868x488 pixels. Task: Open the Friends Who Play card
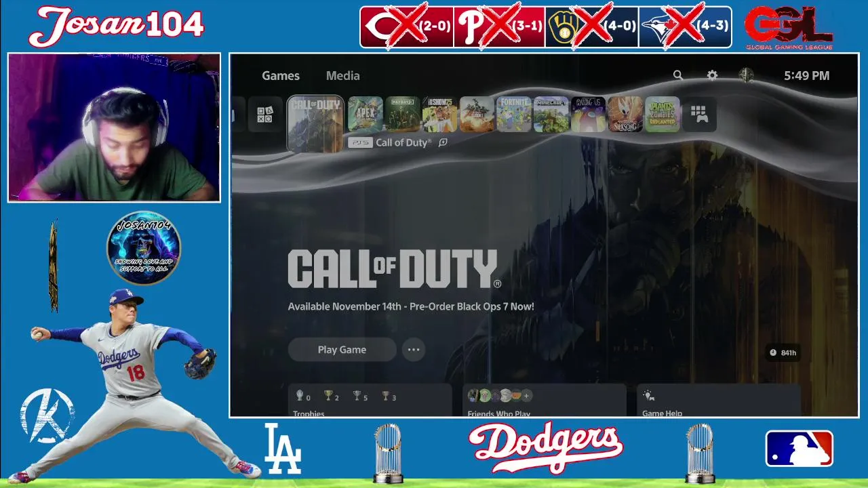(x=544, y=401)
